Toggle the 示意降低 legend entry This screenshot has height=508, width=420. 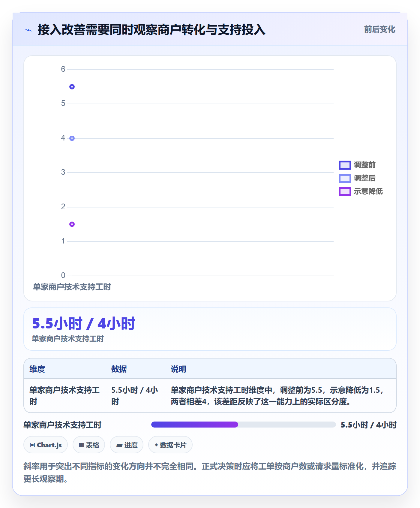pos(361,191)
